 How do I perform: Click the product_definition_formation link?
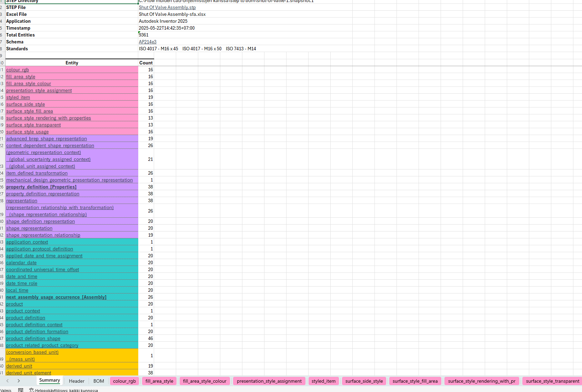click(37, 331)
